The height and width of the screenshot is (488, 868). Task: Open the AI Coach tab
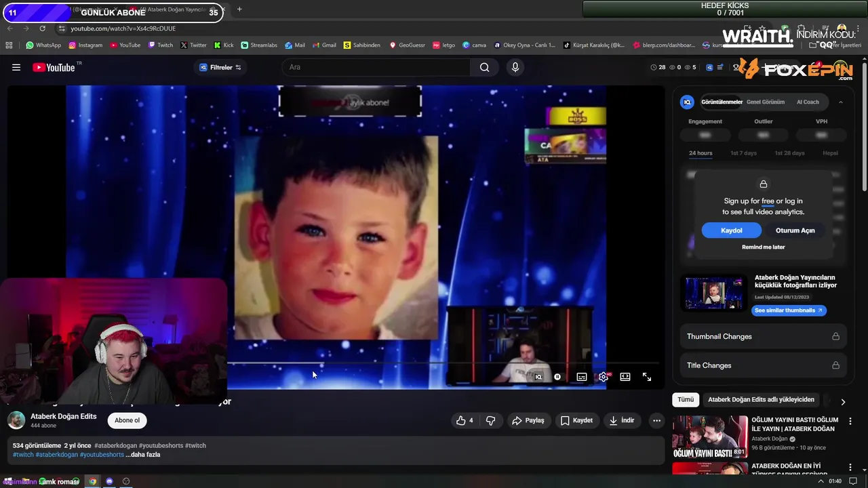click(808, 102)
